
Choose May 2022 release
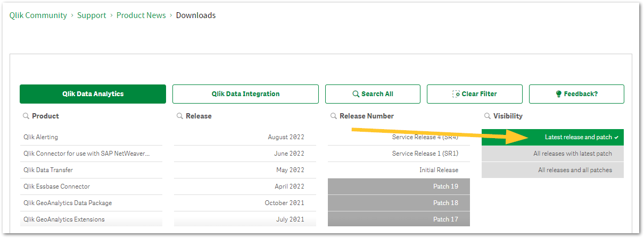pos(245,170)
